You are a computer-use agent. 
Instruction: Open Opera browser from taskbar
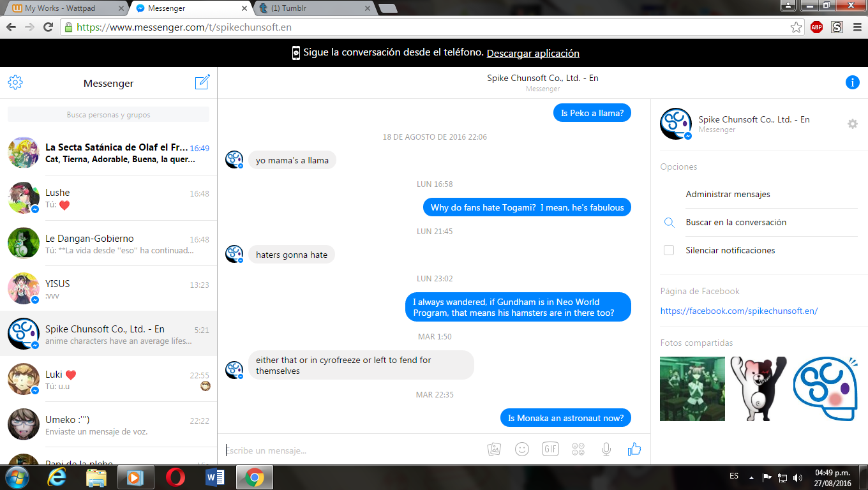(x=176, y=477)
